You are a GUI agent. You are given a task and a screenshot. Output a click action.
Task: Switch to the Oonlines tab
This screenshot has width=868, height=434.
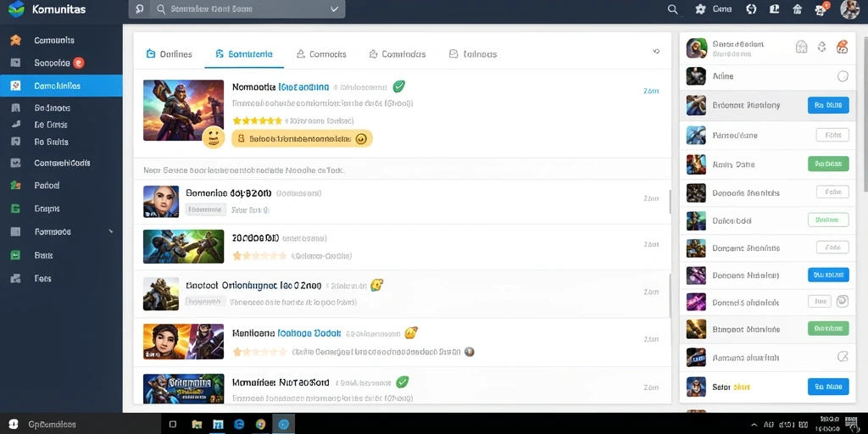pyautogui.click(x=170, y=53)
